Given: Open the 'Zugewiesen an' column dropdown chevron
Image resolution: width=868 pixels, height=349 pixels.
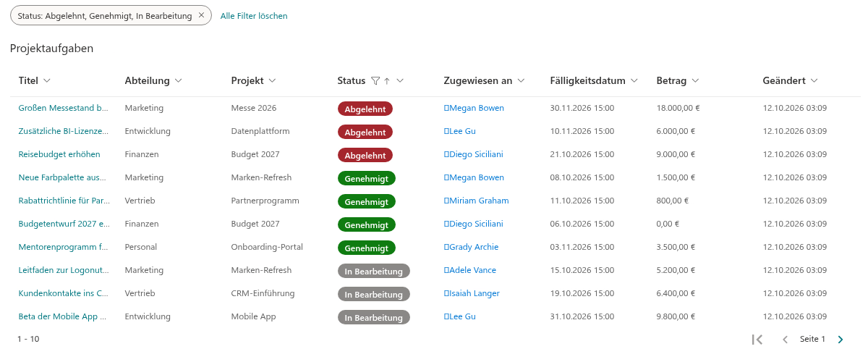Looking at the screenshot, I should 521,80.
